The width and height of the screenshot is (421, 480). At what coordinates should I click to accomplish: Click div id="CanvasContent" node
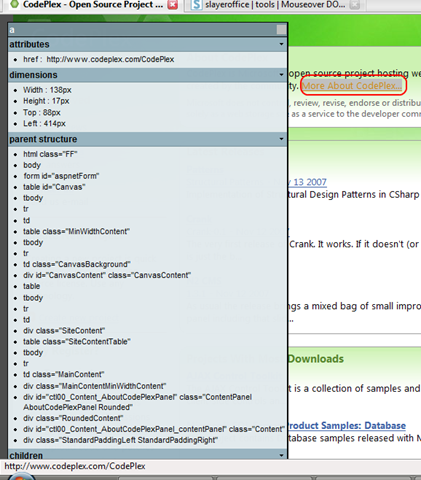click(107, 275)
